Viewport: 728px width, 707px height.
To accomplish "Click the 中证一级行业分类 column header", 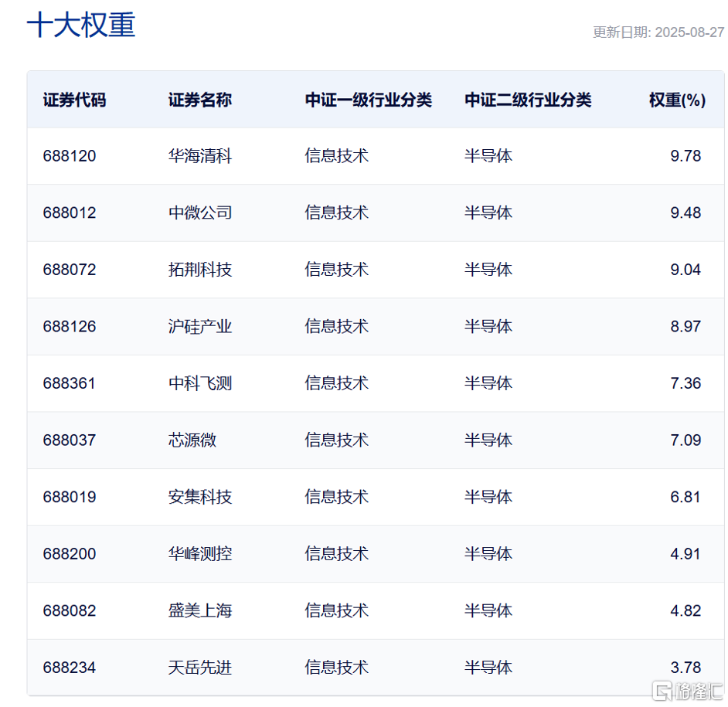I will tap(368, 100).
